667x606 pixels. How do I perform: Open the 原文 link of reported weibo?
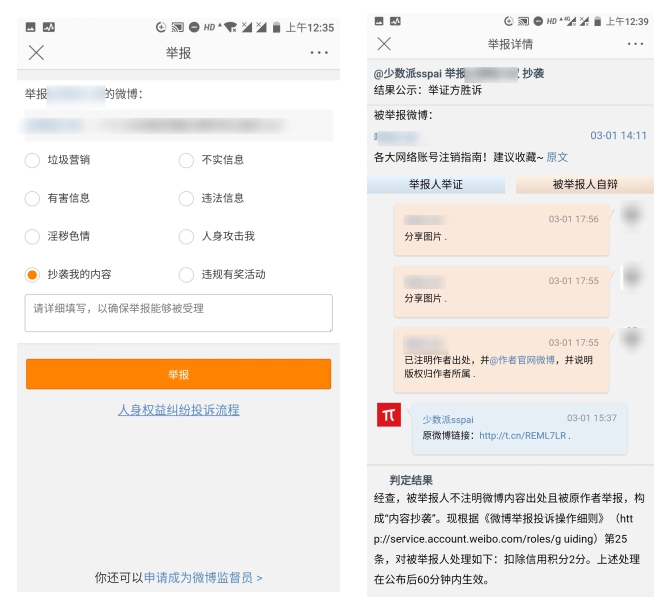[557, 157]
